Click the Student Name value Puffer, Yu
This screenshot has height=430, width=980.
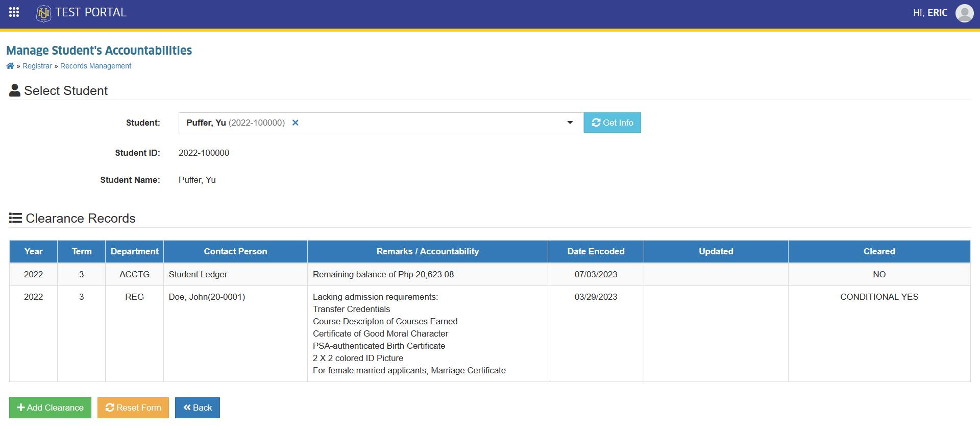(197, 180)
